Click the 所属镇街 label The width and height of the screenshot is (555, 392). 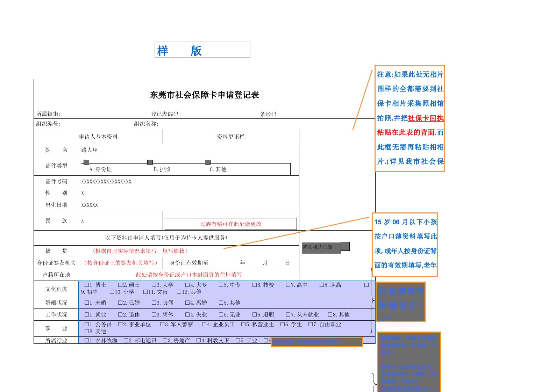point(48,114)
